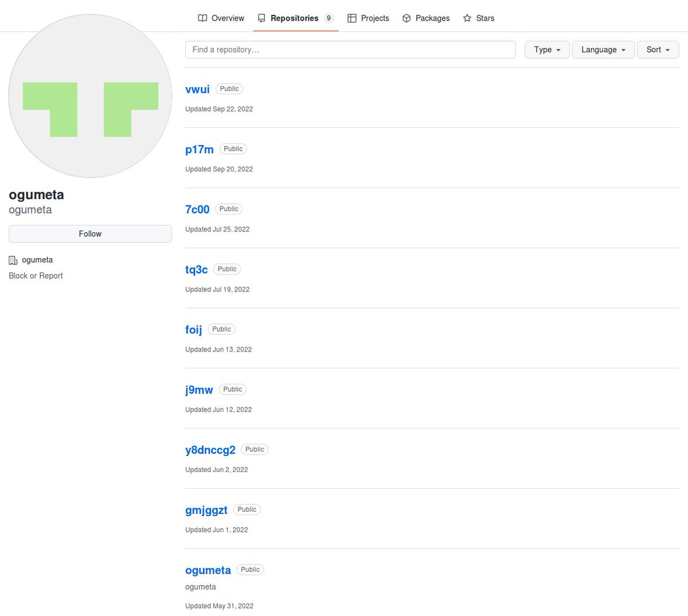Click the ogumeta repository description text
The width and height of the screenshot is (688, 616).
201,587
